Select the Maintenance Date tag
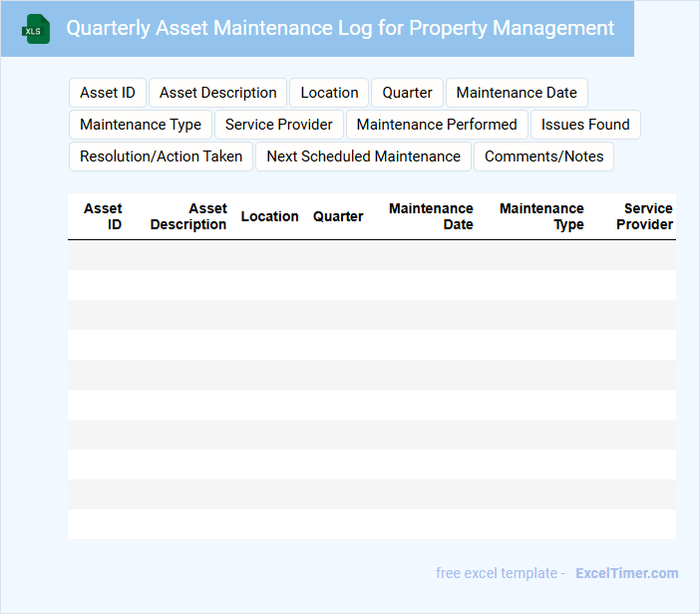 click(517, 93)
